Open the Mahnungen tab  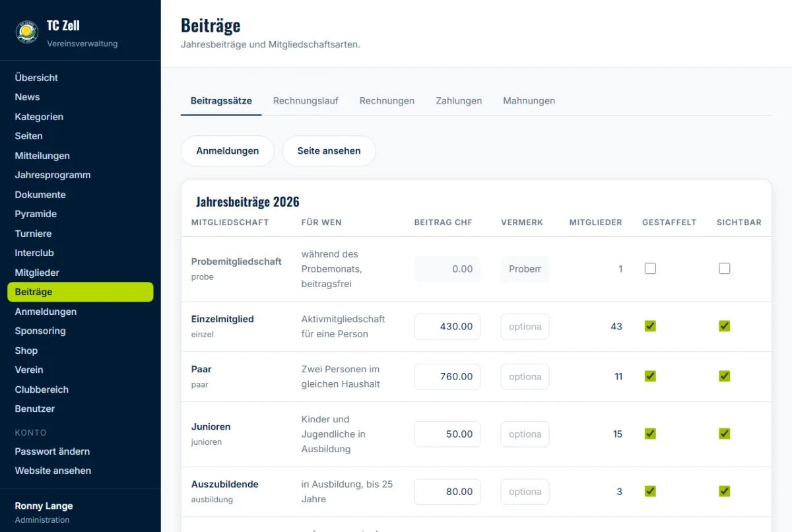click(x=529, y=101)
